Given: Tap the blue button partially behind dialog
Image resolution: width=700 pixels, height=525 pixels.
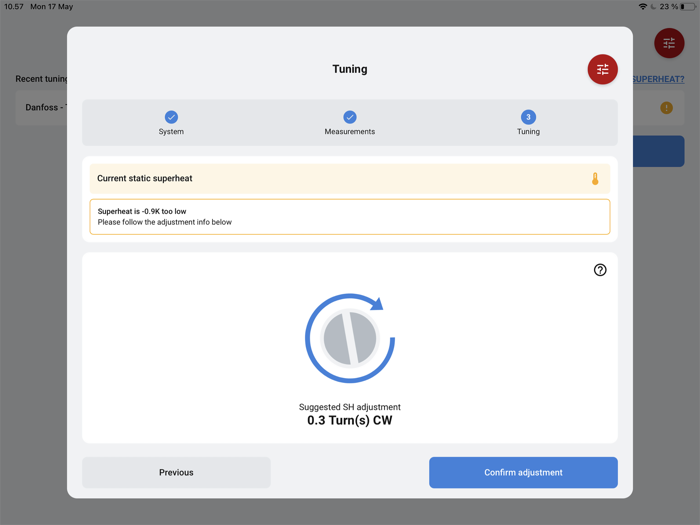Looking at the screenshot, I should (x=658, y=151).
